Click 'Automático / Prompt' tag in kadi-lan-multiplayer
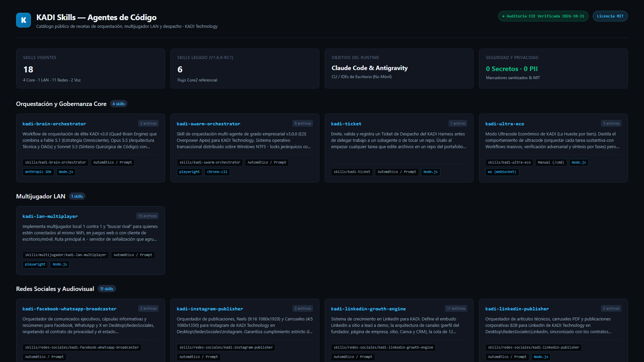The image size is (644, 362). click(x=133, y=255)
